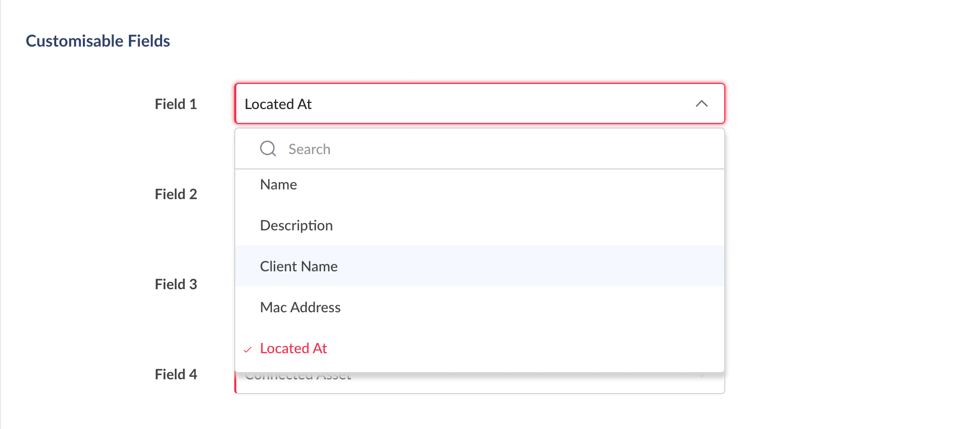This screenshot has height=429, width=980.
Task: Click the Field 4 label
Action: click(x=175, y=375)
